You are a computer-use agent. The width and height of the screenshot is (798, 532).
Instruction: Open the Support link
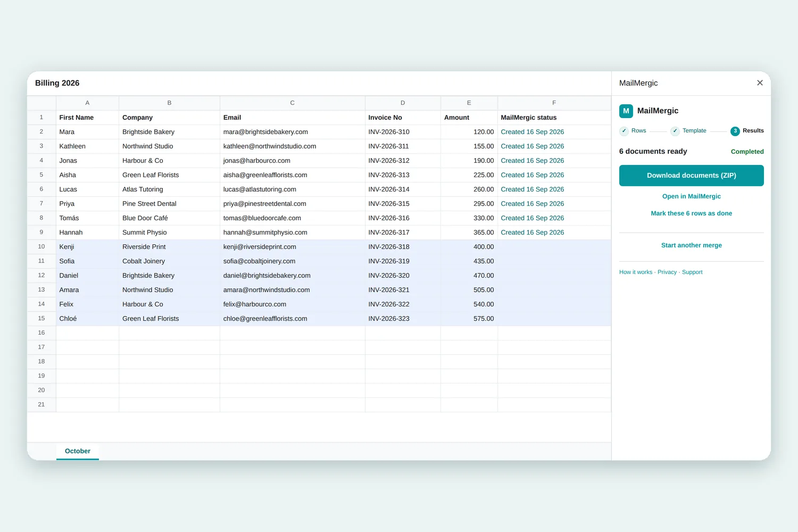(x=692, y=272)
